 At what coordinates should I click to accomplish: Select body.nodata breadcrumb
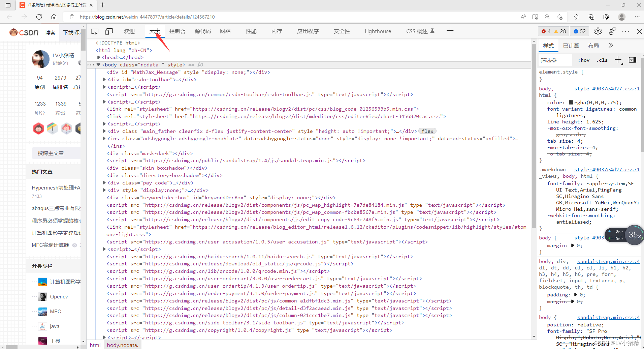(123, 345)
